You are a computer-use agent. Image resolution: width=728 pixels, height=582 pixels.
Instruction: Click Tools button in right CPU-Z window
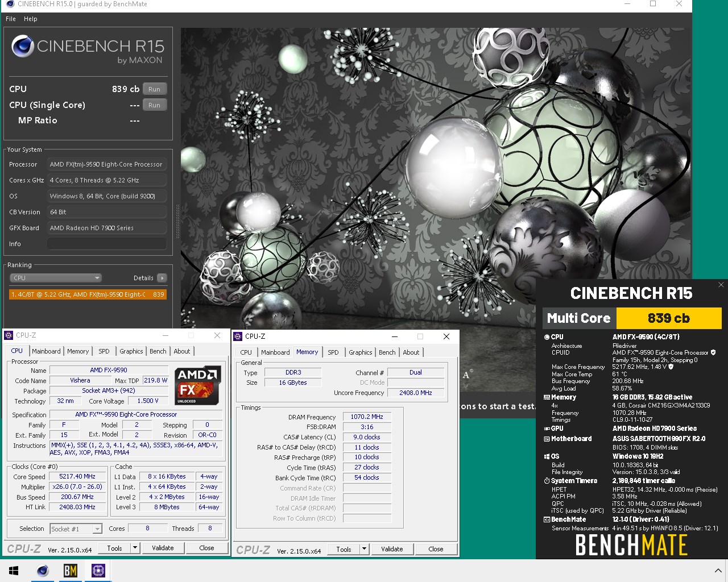pyautogui.click(x=344, y=549)
